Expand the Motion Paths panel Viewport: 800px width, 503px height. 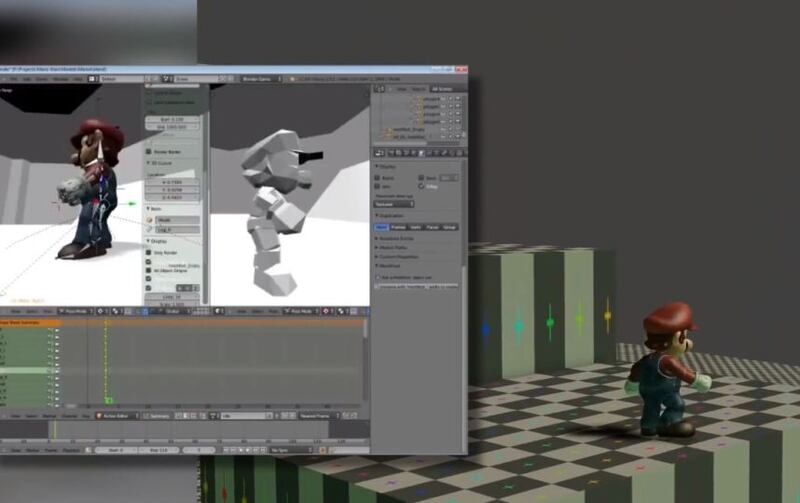point(391,247)
